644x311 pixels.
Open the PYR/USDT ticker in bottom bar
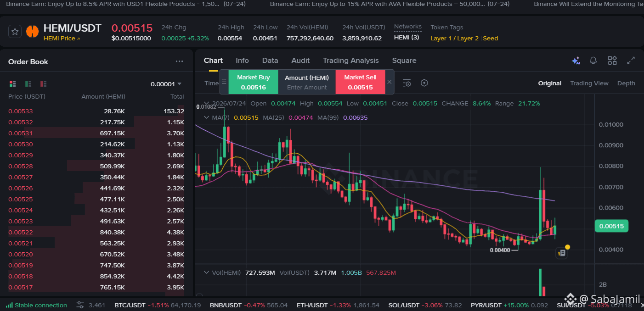[x=509, y=305]
